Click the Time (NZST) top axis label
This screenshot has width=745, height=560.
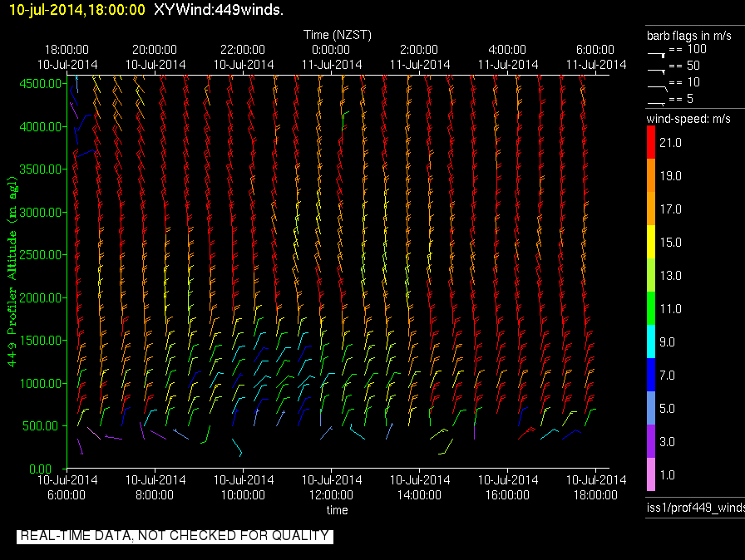337,35
